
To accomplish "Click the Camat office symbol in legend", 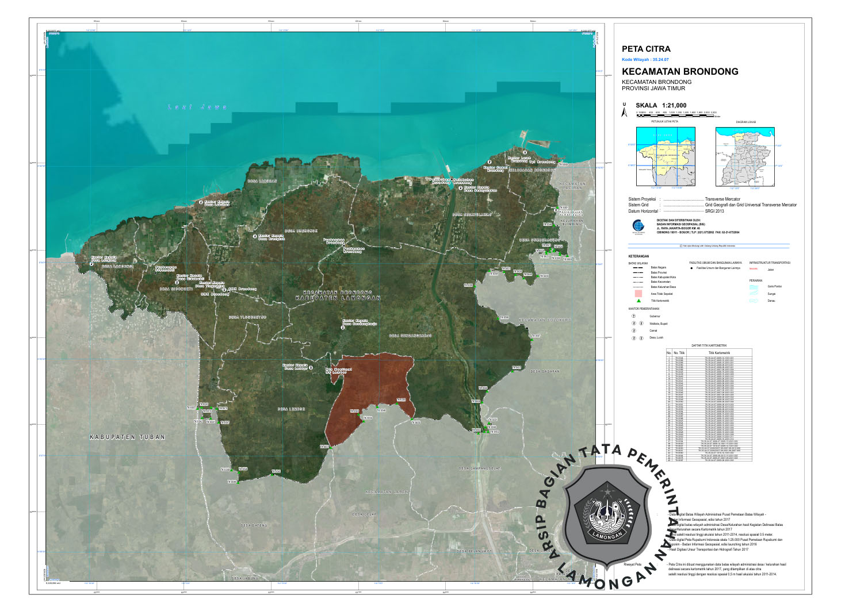I will click(x=634, y=331).
